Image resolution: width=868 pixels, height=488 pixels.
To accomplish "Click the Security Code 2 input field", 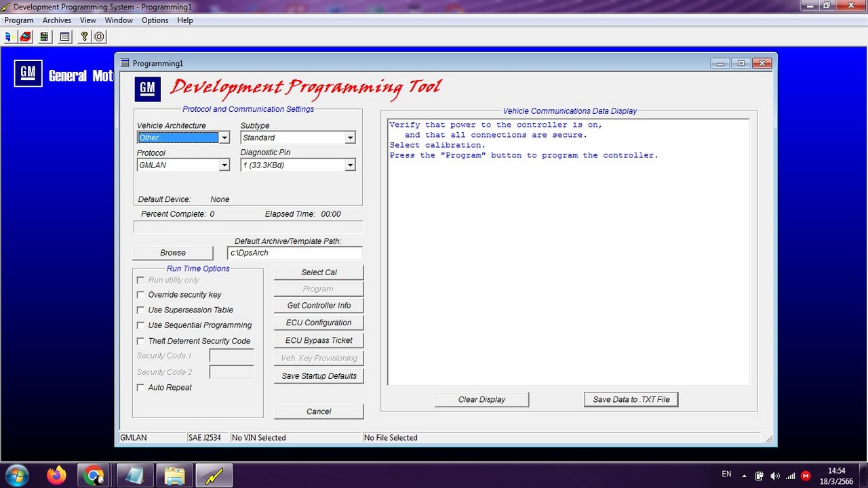I will (x=232, y=372).
